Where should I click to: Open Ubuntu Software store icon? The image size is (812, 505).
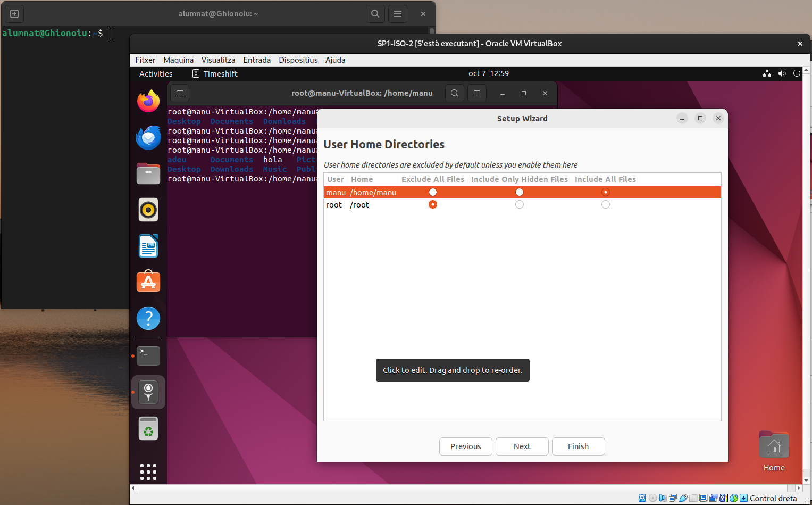click(x=148, y=282)
